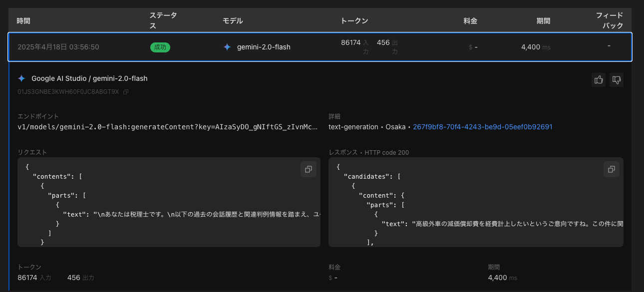Click the モデル column header
Image resolution: width=644 pixels, height=292 pixels.
(x=233, y=21)
